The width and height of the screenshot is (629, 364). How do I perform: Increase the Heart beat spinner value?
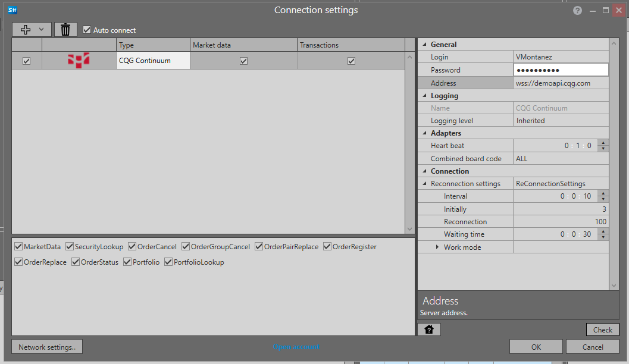[x=603, y=143]
